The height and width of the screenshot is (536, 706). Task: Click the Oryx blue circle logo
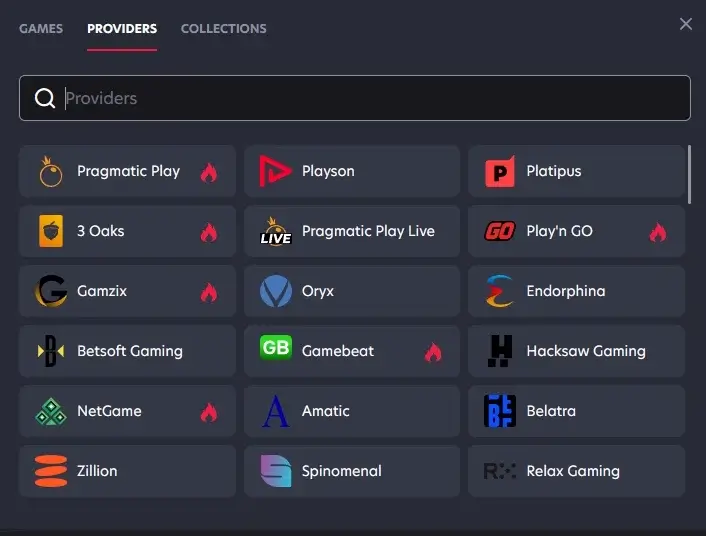tap(276, 291)
